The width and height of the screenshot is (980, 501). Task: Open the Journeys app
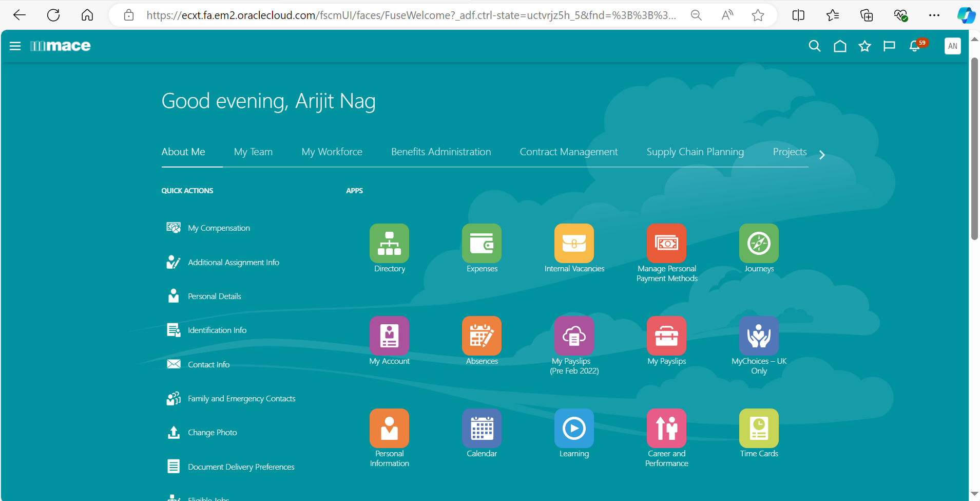(759, 243)
